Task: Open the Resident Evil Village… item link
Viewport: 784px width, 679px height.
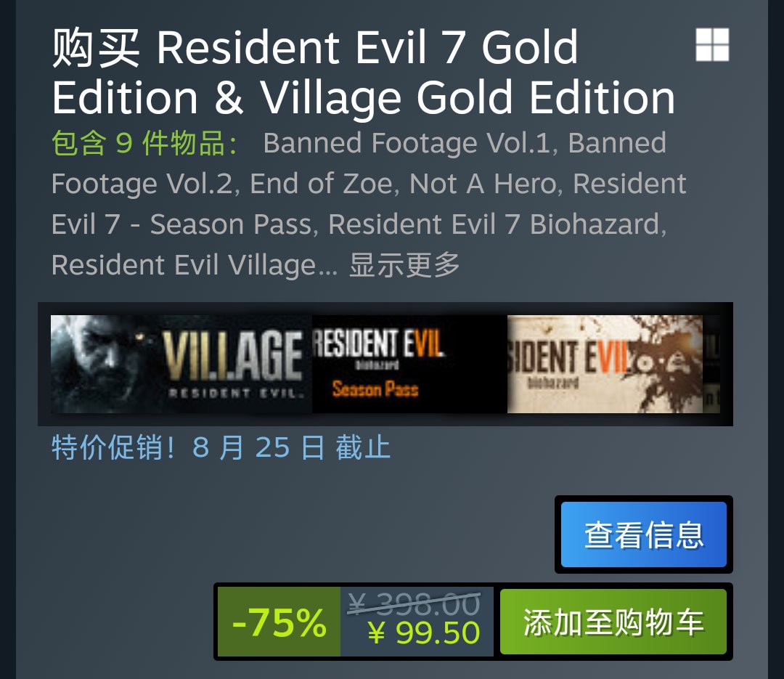Action: (x=195, y=264)
